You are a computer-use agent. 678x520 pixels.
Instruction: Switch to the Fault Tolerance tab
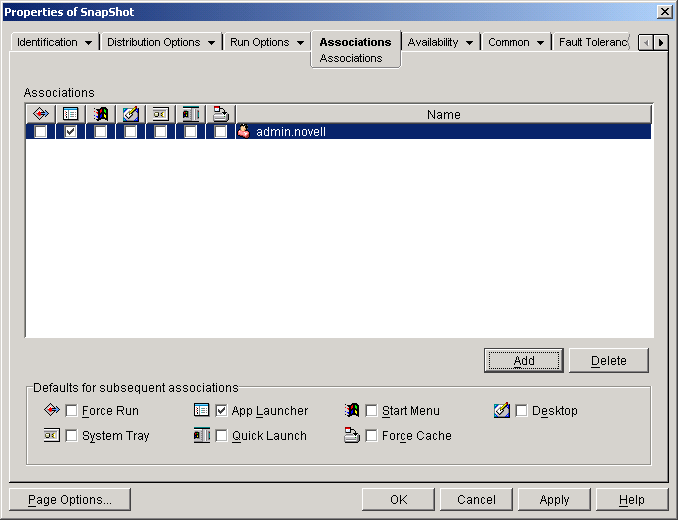click(x=593, y=42)
